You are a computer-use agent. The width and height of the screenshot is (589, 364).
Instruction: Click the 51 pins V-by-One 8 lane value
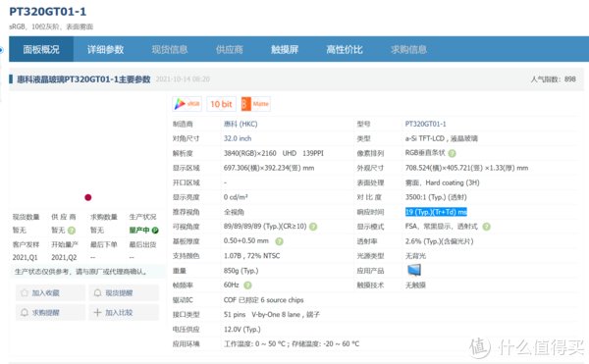[x=272, y=315]
